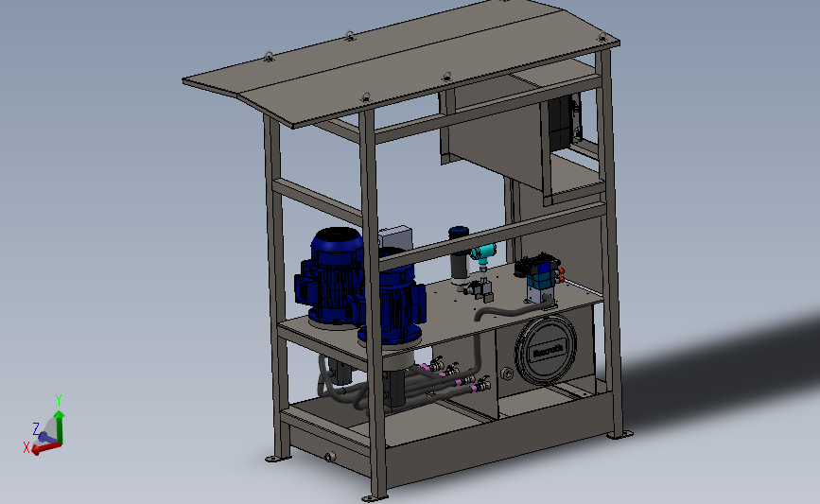Click the green Y axis arrow on triad
This screenshot has width=820, height=504.
point(59,426)
